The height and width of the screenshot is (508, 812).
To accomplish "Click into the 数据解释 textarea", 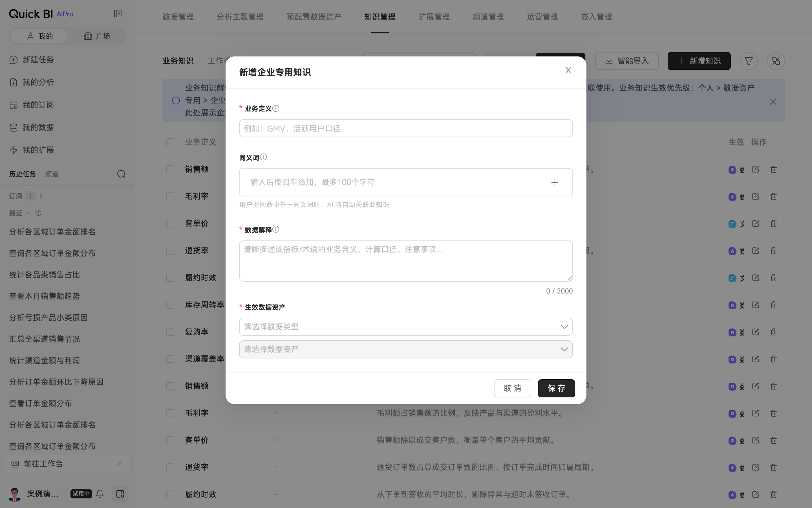I will point(406,261).
